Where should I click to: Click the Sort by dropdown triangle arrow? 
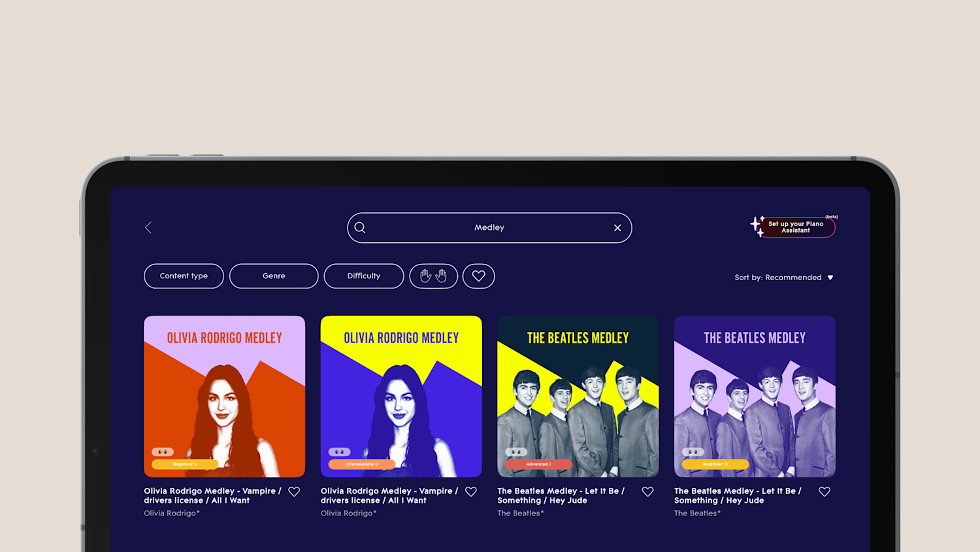830,278
